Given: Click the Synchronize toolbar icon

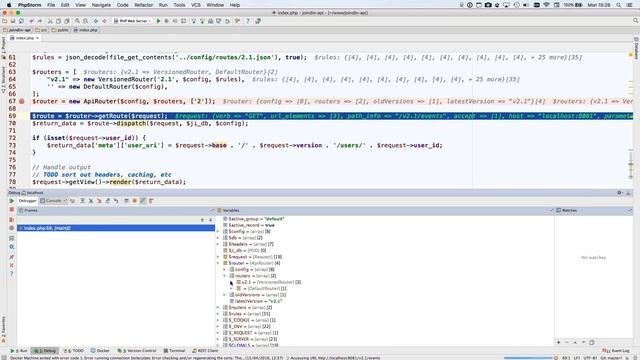Looking at the screenshot, I should click(x=21, y=21).
